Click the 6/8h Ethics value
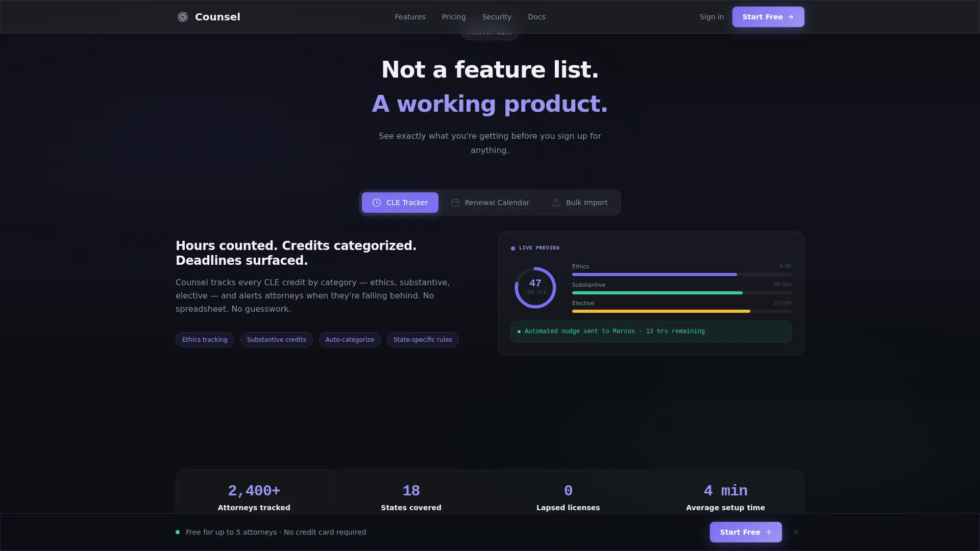This screenshot has height=551, width=980. (785, 266)
